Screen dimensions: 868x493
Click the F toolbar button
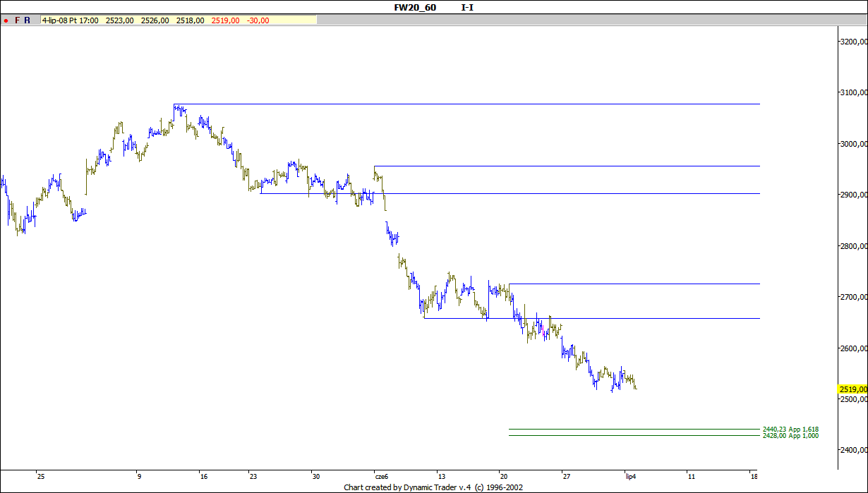tap(17, 20)
